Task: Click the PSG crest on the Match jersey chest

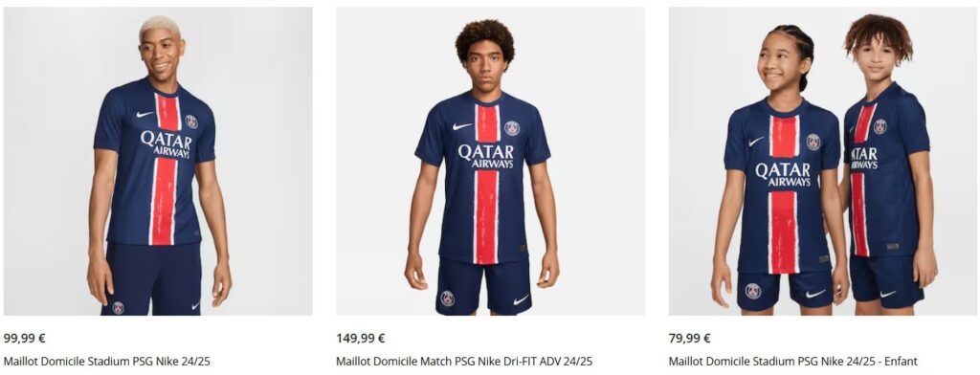Action: pyautogui.click(x=512, y=128)
